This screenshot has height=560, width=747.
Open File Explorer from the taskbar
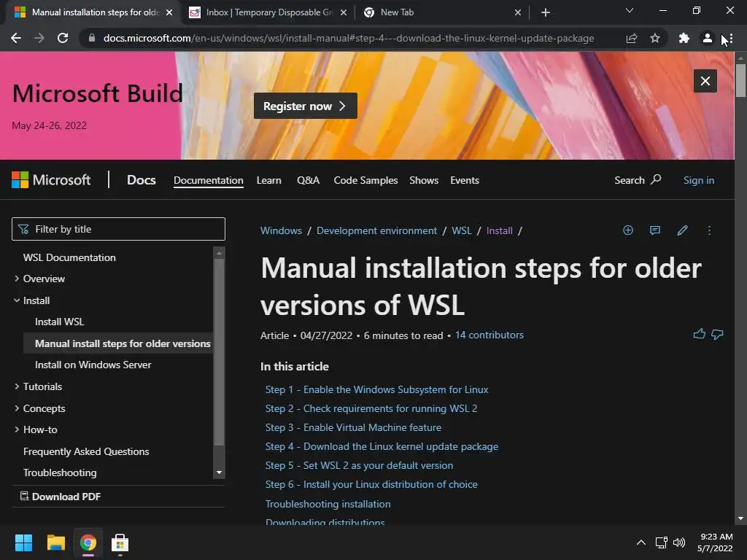coord(55,542)
